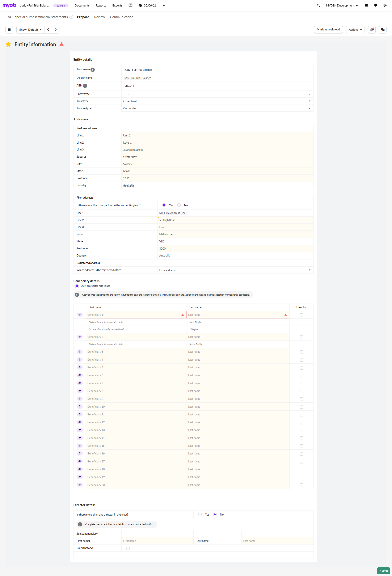Image resolution: width=392 pixels, height=576 pixels.
Task: Click the help question-mark icon
Action: (x=376, y=5)
